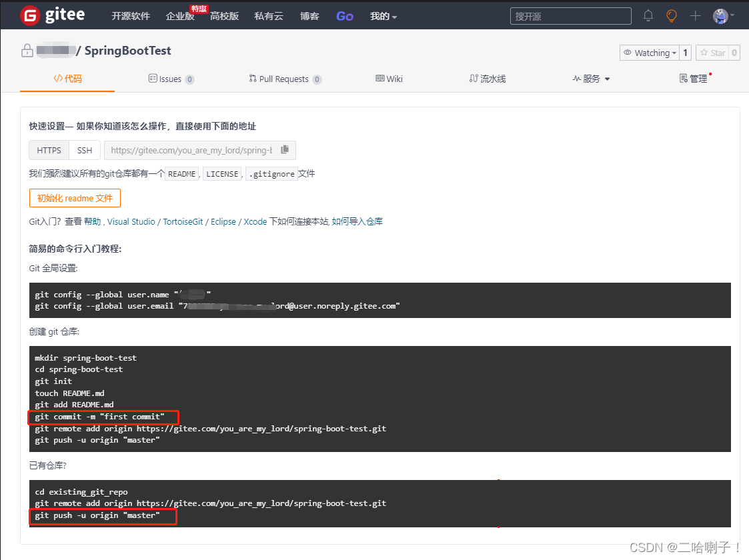Click the mkdir spring-boot-test line
Screen dimensions: 749x560
coord(85,357)
